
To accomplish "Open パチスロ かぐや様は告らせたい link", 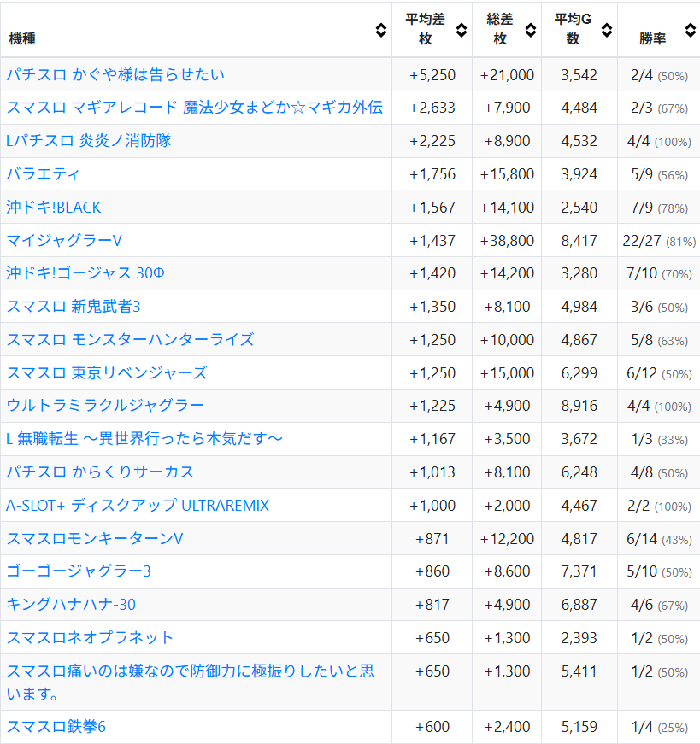I will coord(115,74).
